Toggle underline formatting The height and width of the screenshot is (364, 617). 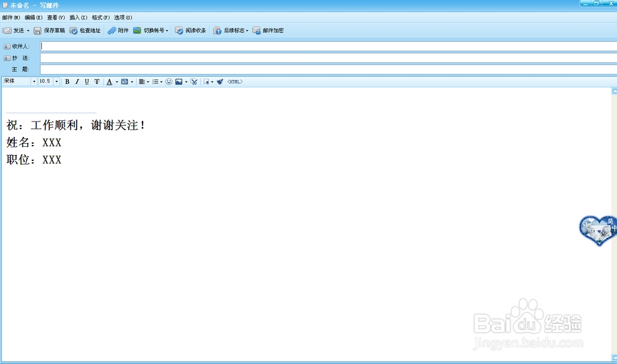[86, 81]
